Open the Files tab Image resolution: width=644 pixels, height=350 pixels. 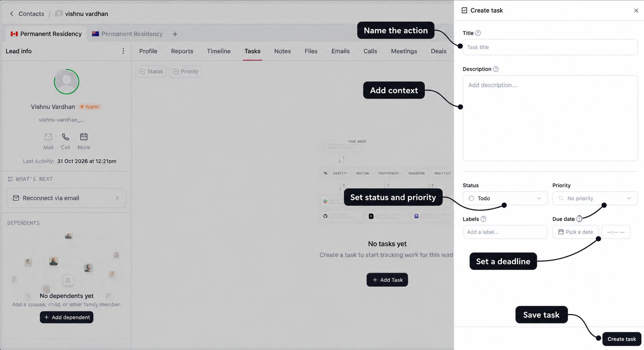click(x=311, y=51)
